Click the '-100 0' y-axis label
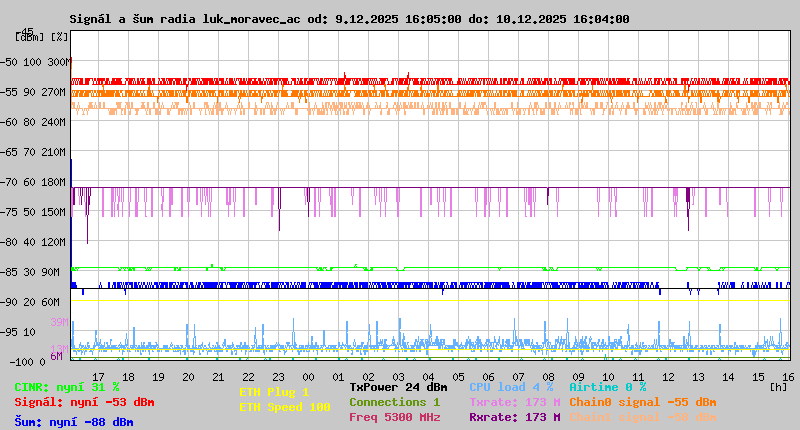The image size is (800, 430). pyautogui.click(x=27, y=362)
